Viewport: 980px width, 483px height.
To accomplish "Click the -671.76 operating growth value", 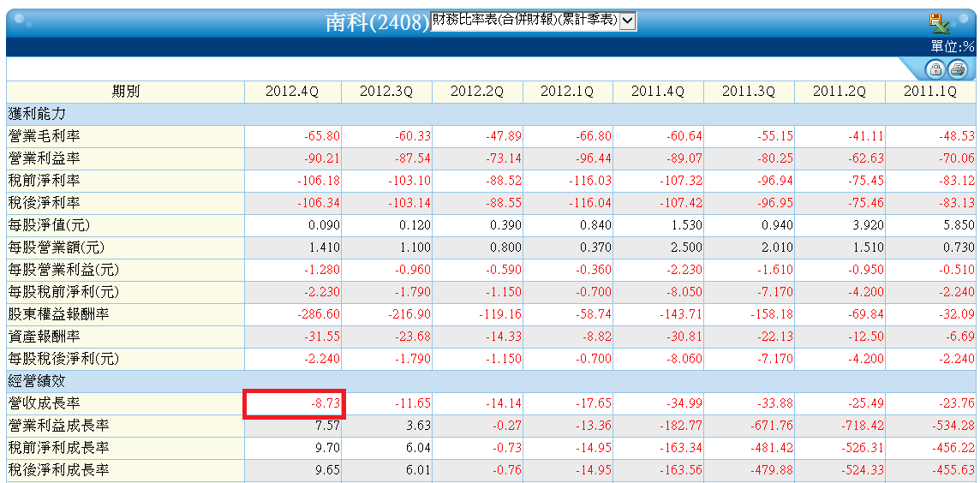I will (x=772, y=426).
